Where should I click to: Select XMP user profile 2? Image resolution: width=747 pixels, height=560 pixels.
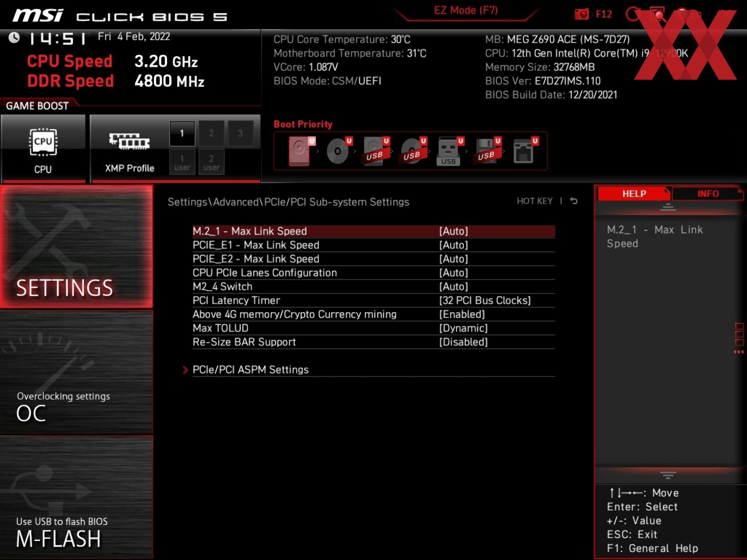211,162
